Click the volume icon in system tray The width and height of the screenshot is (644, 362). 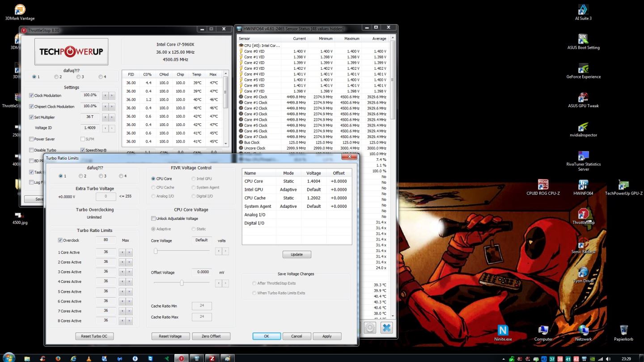click(x=608, y=358)
